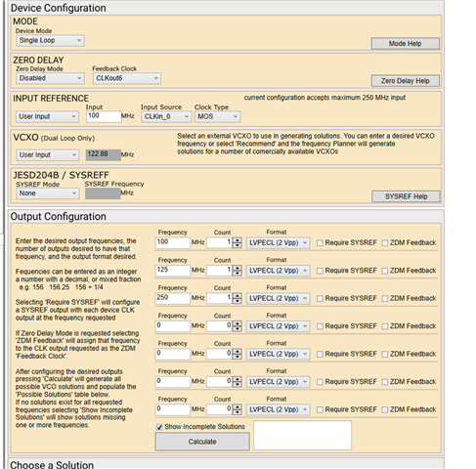476x469 pixels.
Task: Increase Count for the 100 MHz output
Action: pyautogui.click(x=238, y=240)
